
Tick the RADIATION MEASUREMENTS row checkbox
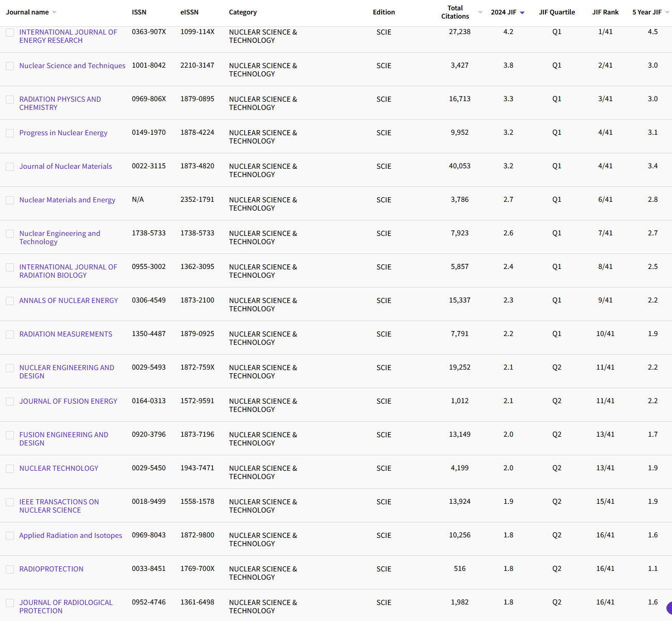coord(10,335)
